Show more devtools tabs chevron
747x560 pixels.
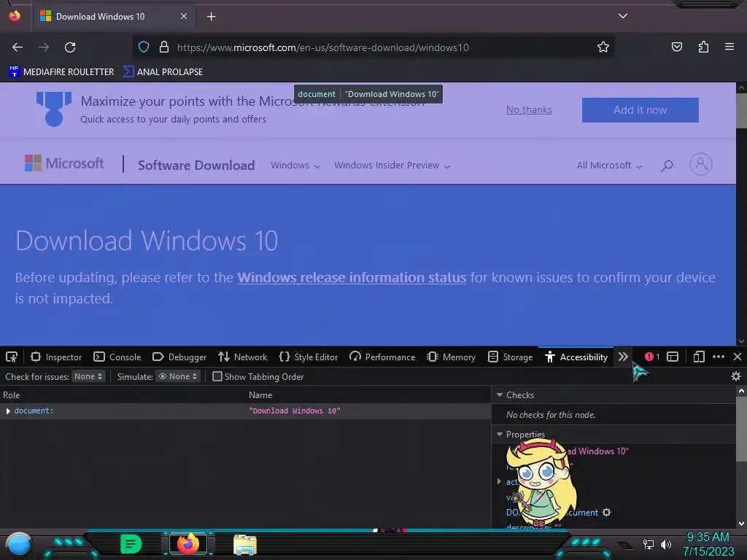[x=623, y=357]
